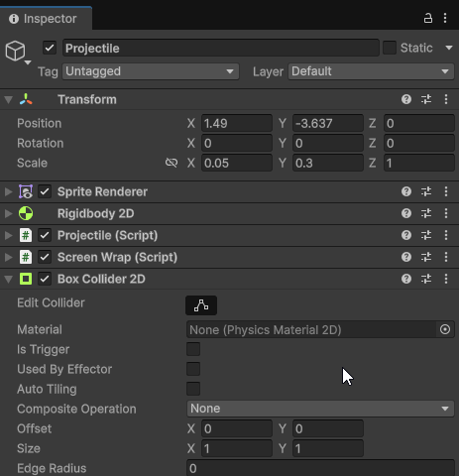Screen dimensions: 459x476
Task: Expand the Projectile (Script) foldout
Action: [x=8, y=235]
